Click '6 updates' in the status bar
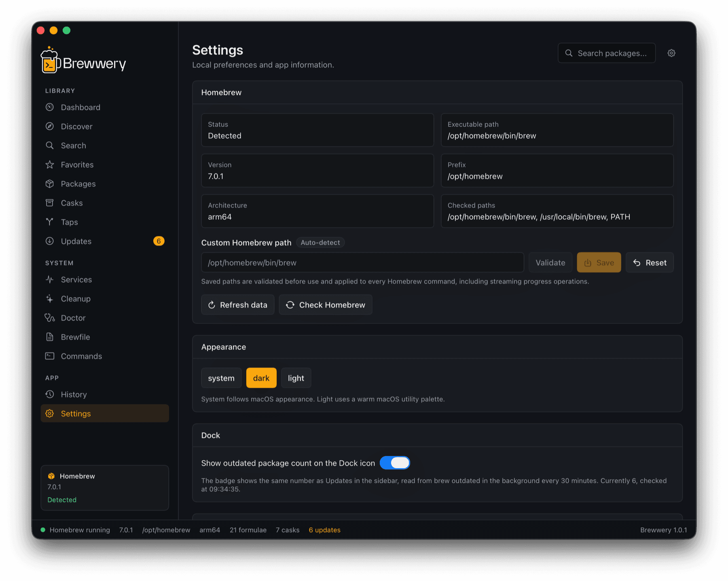728x581 pixels. (325, 530)
